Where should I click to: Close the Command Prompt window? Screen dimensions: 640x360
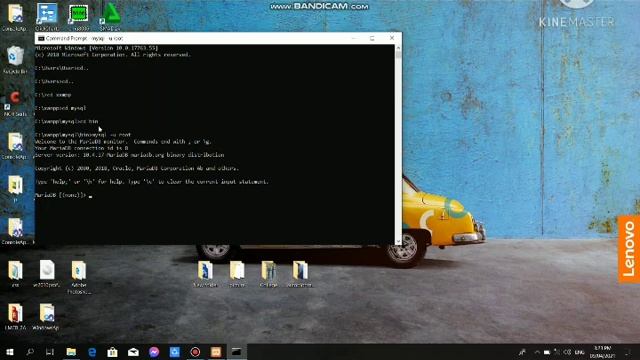click(x=392, y=38)
